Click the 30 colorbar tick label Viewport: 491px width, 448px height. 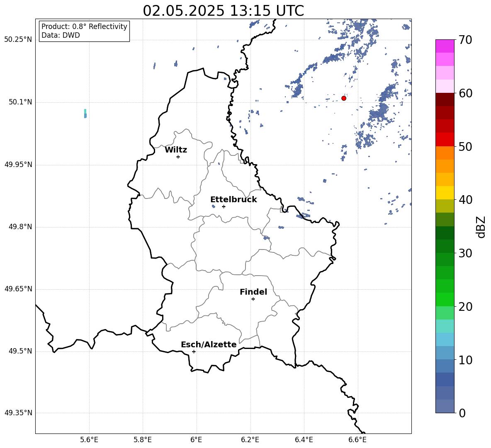(465, 253)
